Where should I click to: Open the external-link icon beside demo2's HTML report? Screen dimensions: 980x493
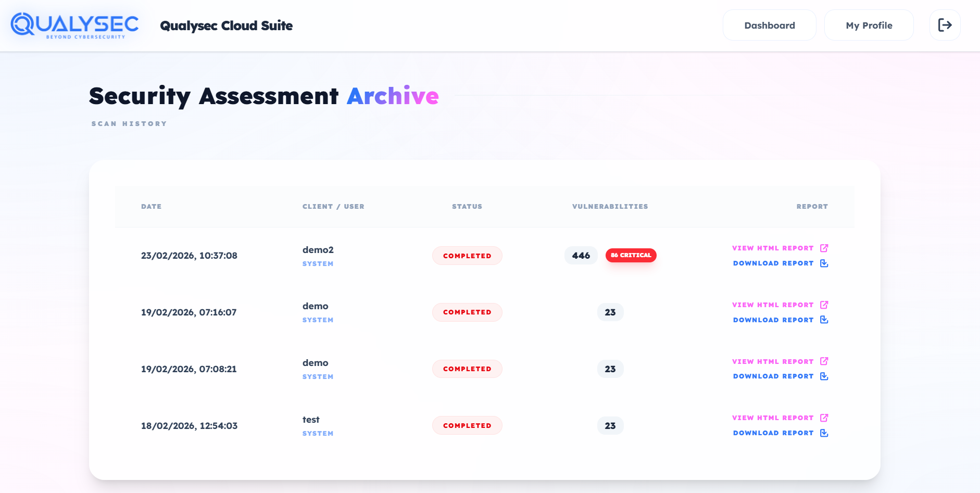click(x=824, y=248)
